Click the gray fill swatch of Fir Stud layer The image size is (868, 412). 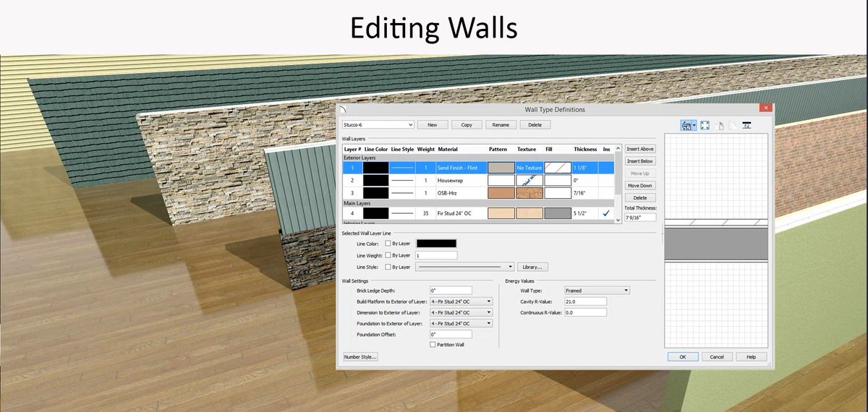point(558,213)
